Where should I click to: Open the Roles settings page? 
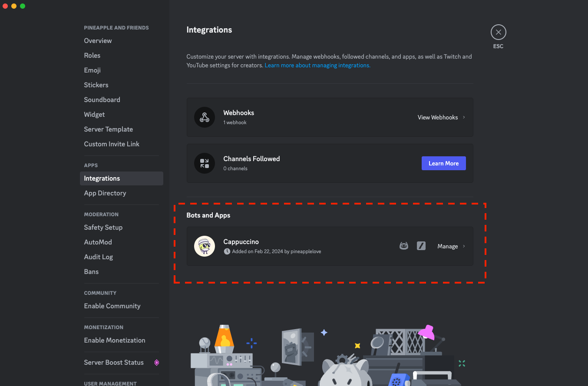click(x=92, y=55)
